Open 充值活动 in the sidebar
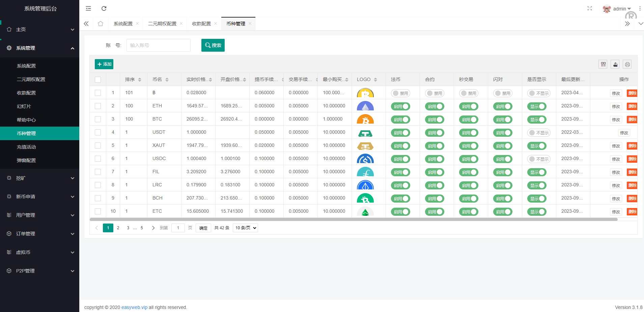The height and width of the screenshot is (312, 644). [x=26, y=147]
